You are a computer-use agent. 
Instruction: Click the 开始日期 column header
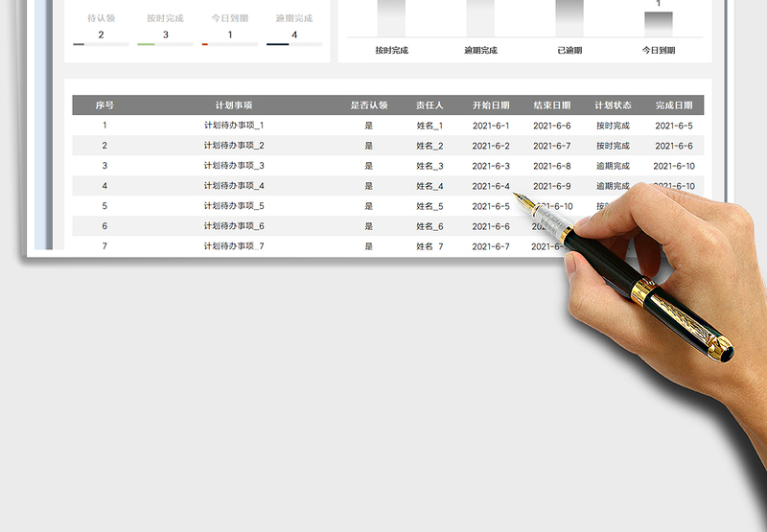click(491, 105)
